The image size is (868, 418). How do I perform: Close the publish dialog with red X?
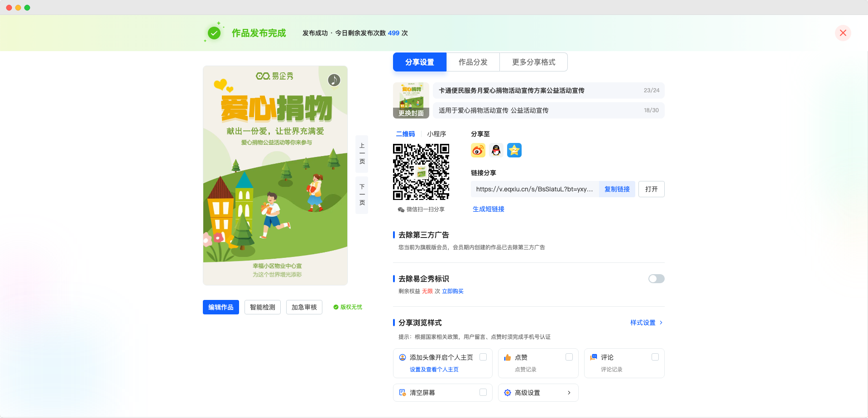[x=843, y=33]
